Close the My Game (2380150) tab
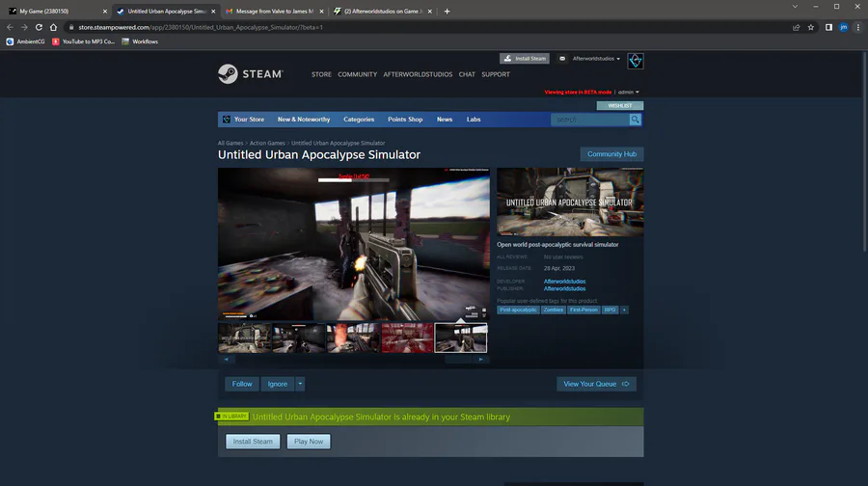Viewport: 868px width, 486px height. coord(104,11)
